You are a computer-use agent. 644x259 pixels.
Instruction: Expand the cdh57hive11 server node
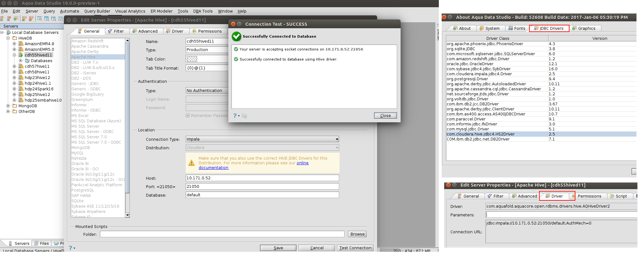click(x=14, y=66)
